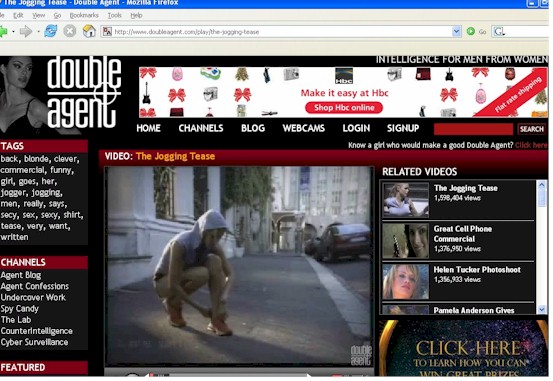Click the green Go icon beside address bar
The width and height of the screenshot is (553, 381).
tap(470, 31)
